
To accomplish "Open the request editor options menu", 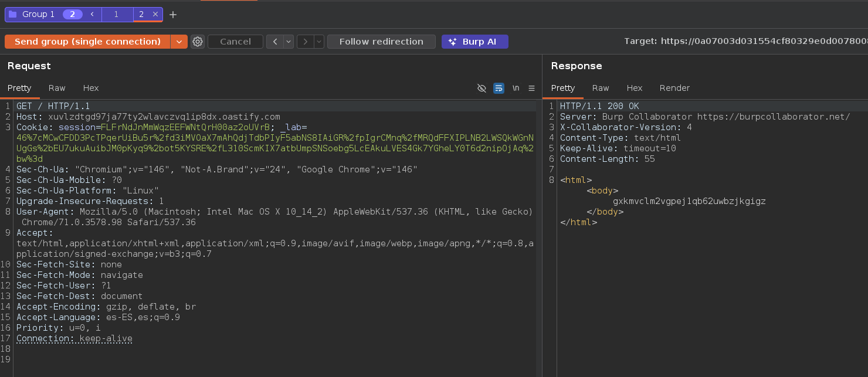I will tap(531, 88).
